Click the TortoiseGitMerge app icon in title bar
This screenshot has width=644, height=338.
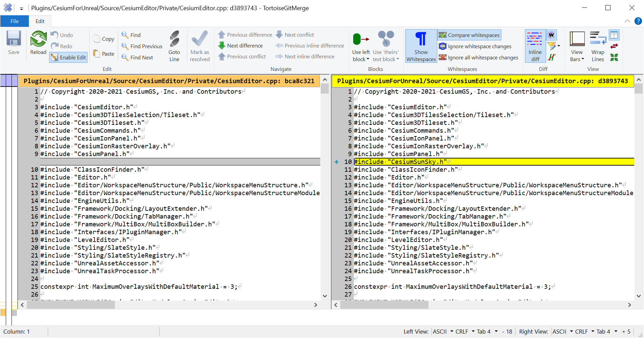[x=8, y=8]
